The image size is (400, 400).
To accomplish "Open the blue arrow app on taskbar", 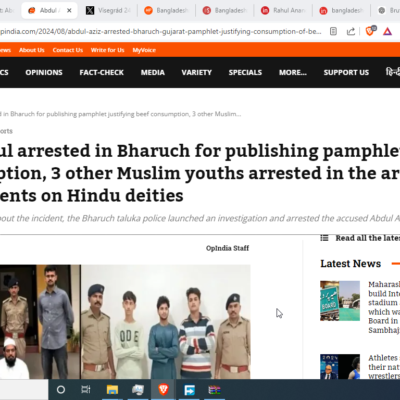I will [x=189, y=390].
